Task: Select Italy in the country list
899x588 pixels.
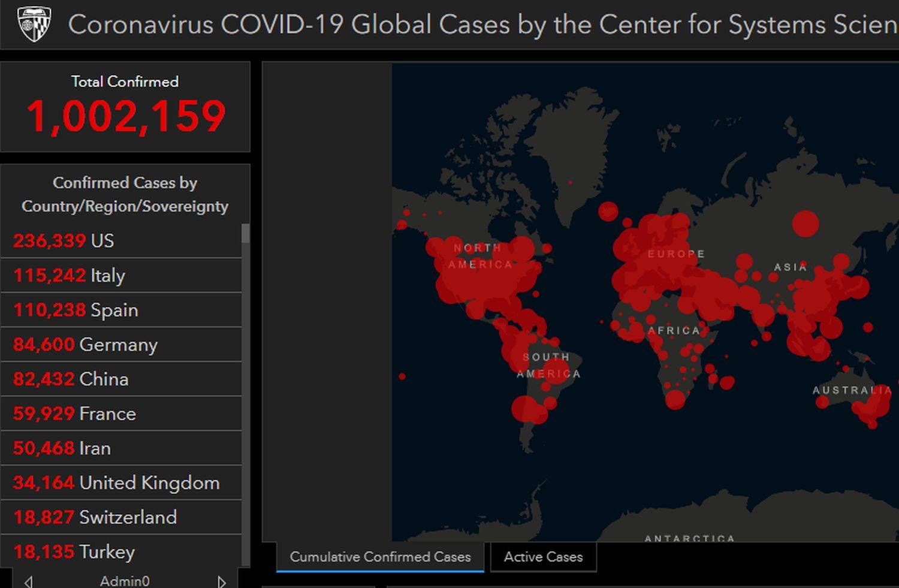Action: [x=69, y=276]
